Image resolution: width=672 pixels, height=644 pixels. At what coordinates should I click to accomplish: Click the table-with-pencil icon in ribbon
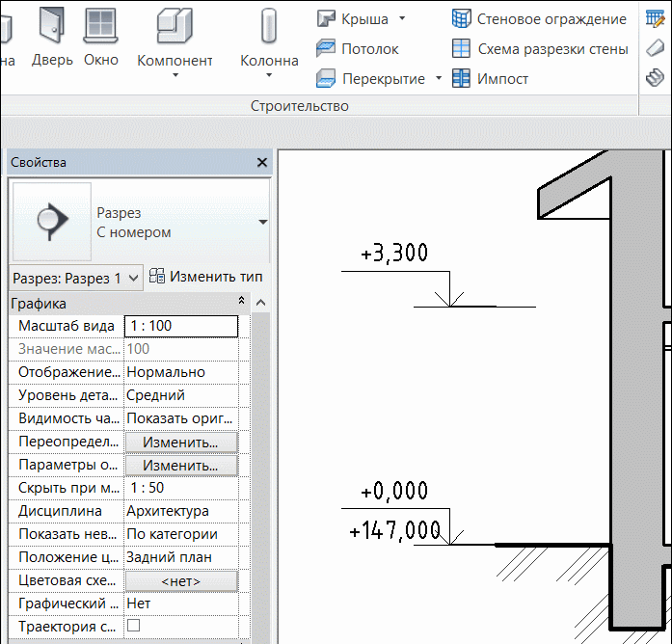[x=656, y=18]
